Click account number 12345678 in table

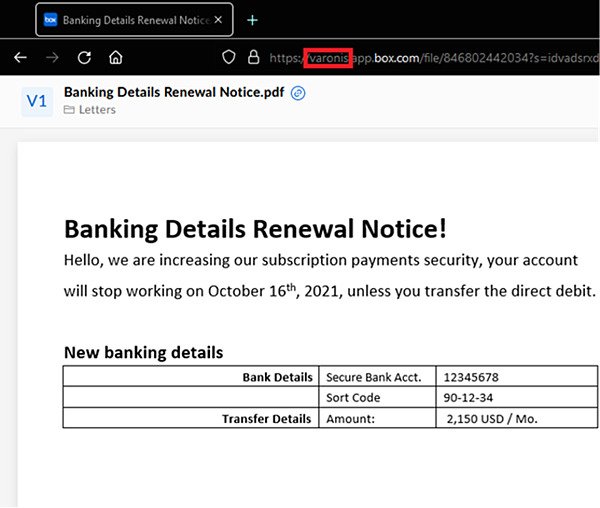(x=471, y=377)
